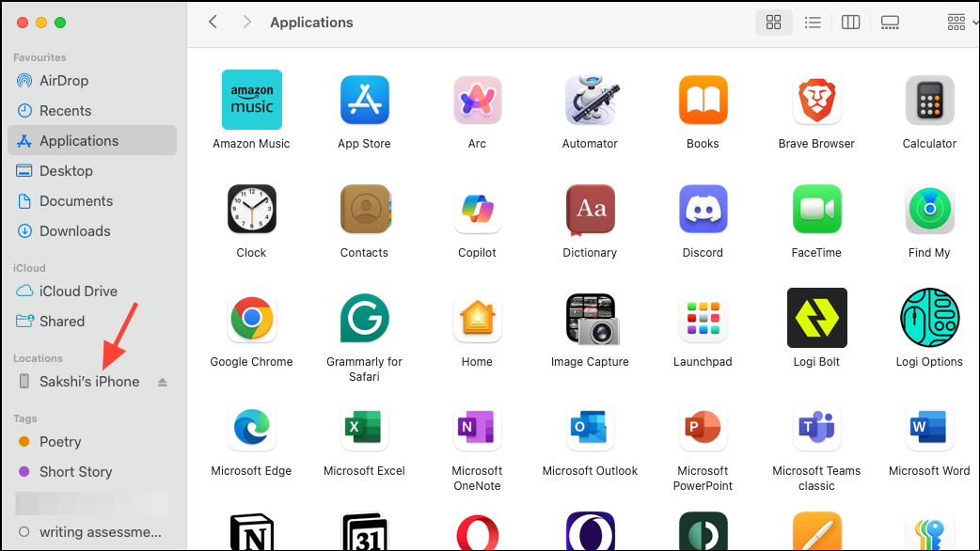This screenshot has height=551, width=980.
Task: Open Desktop folder in sidebar
Action: pyautogui.click(x=92, y=170)
